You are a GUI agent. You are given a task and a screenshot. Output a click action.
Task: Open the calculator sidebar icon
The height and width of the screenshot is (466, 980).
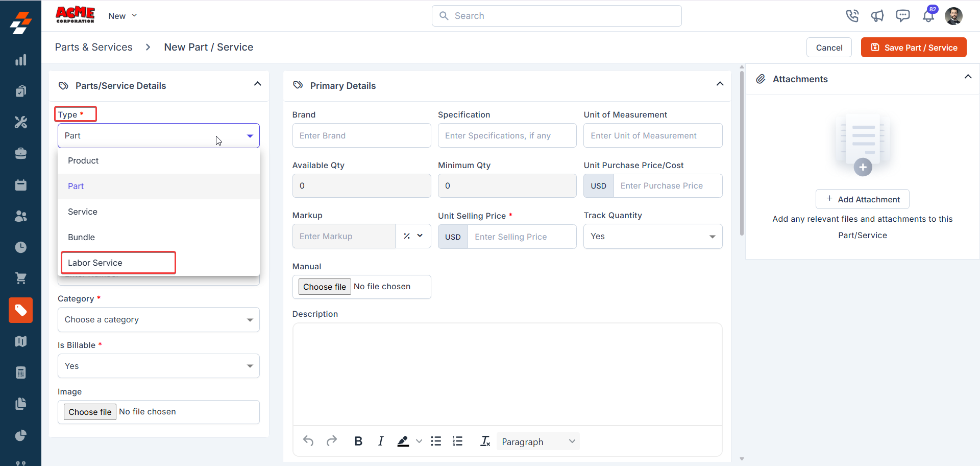(20, 372)
